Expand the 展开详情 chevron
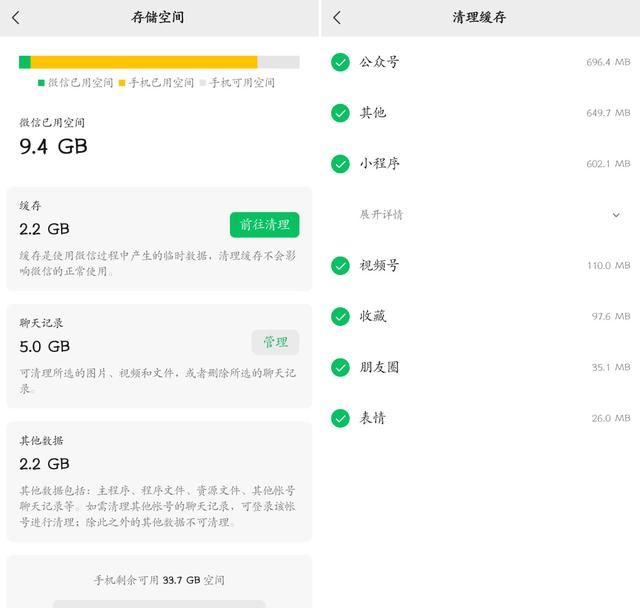This screenshot has width=640, height=608. click(616, 215)
